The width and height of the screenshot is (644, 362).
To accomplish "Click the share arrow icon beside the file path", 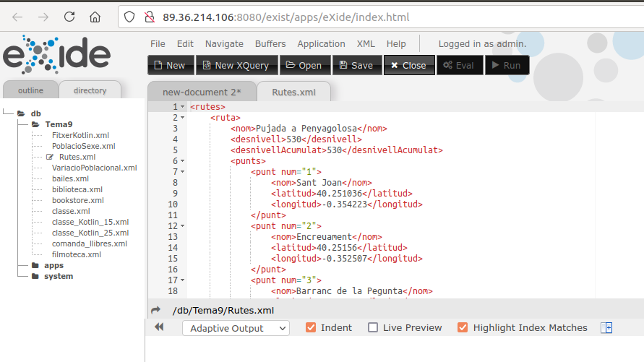I will pyautogui.click(x=155, y=310).
